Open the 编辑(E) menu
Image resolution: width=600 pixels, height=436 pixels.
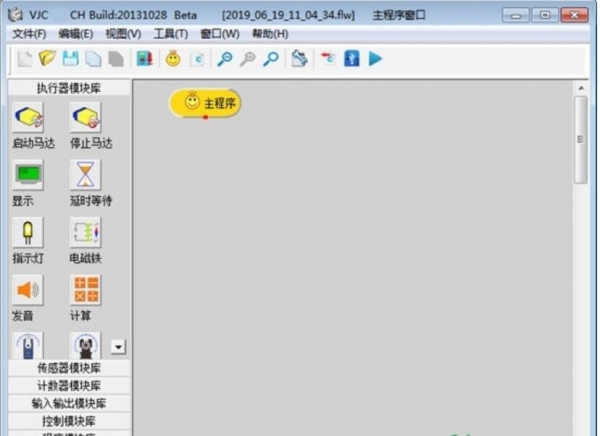pyautogui.click(x=76, y=34)
